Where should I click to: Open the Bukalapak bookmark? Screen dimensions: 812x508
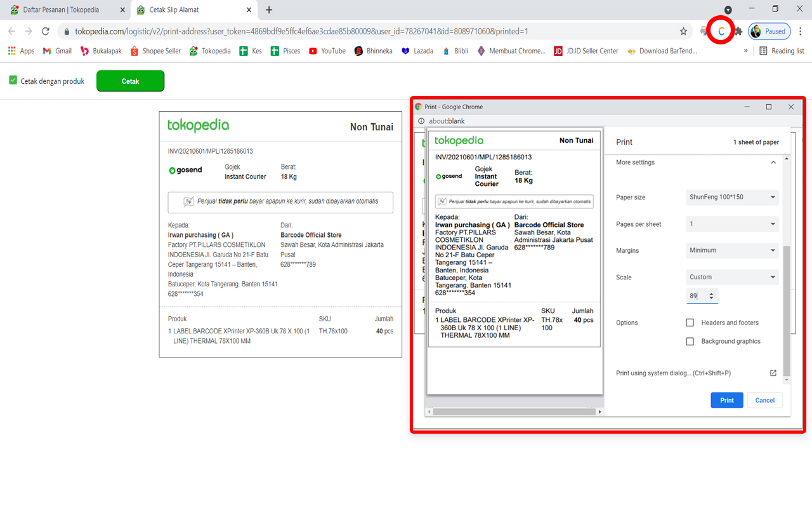click(x=101, y=51)
